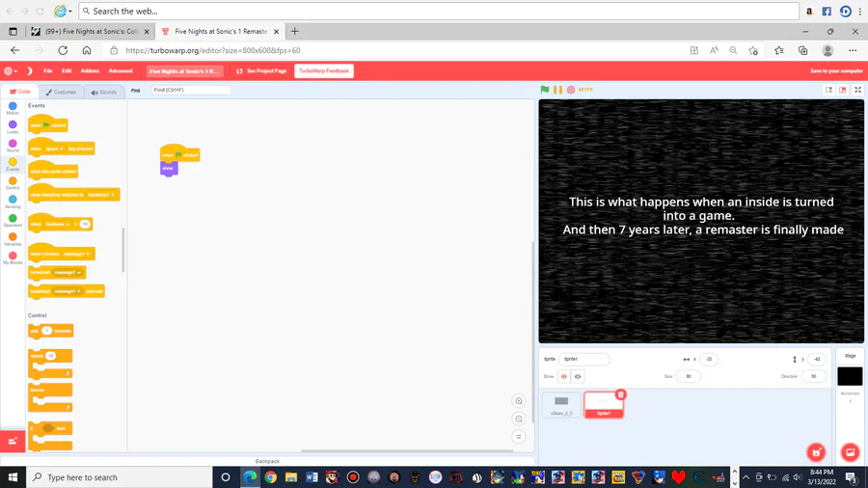Open loudness dropdown in palette block
This screenshot has width=868, height=488.
point(58,224)
